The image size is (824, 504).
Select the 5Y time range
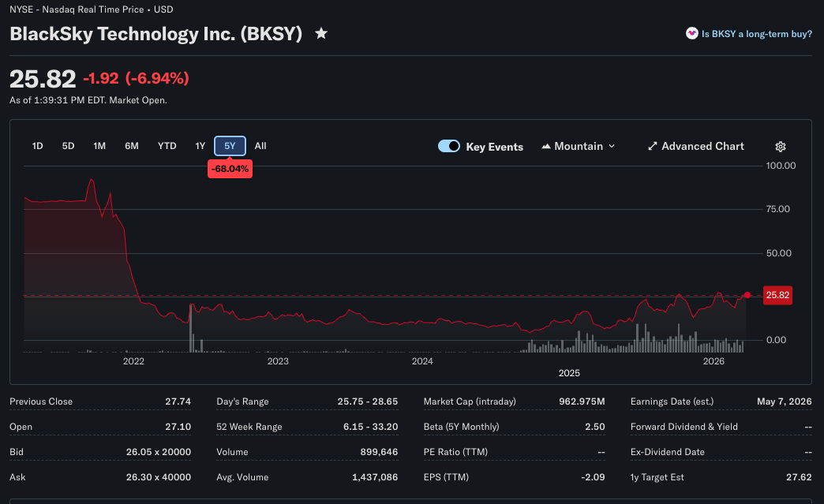(x=230, y=146)
